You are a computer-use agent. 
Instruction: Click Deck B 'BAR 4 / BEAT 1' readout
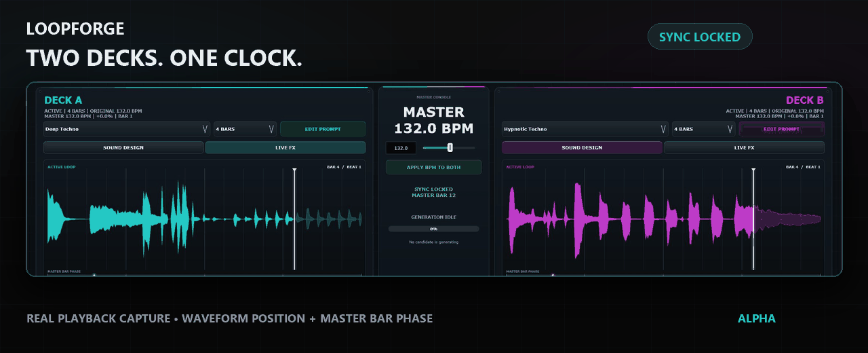(x=803, y=166)
